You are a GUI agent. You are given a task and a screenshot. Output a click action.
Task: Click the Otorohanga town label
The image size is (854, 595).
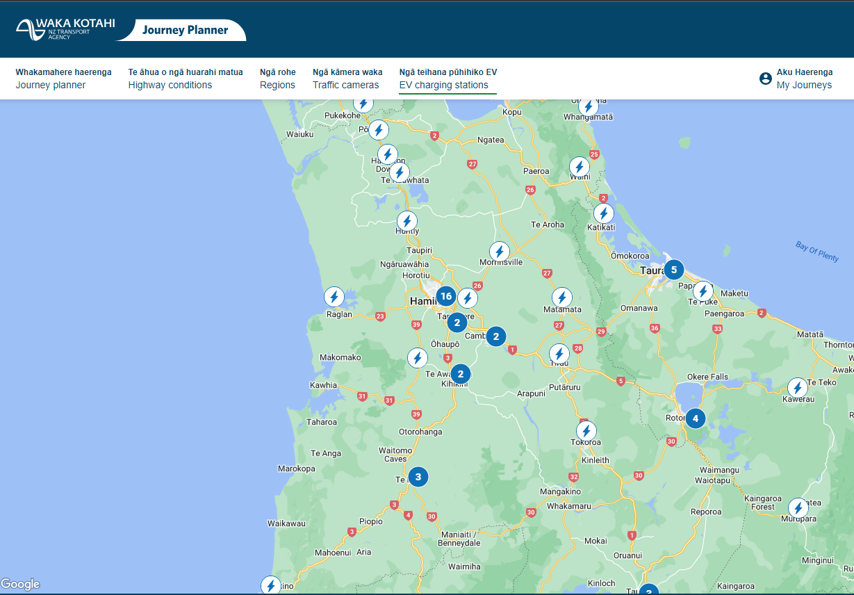420,432
